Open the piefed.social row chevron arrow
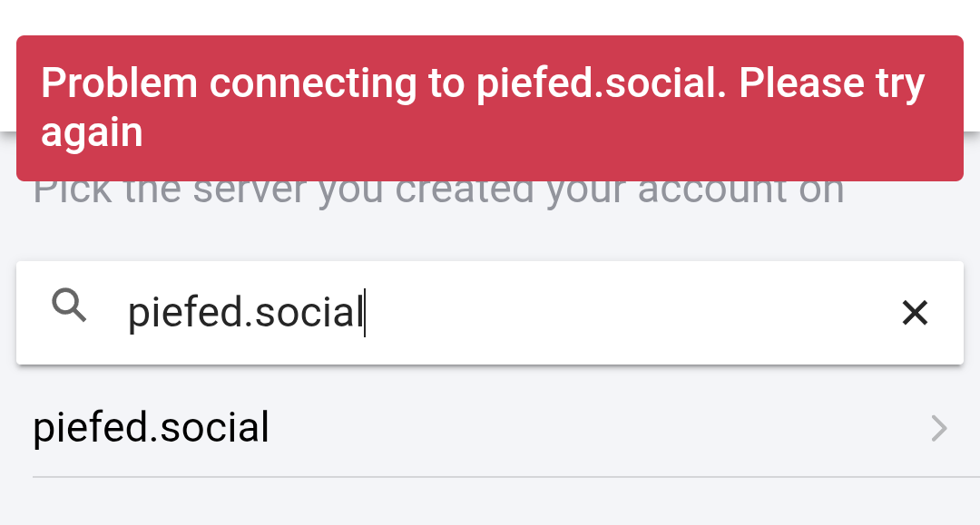 [x=939, y=428]
